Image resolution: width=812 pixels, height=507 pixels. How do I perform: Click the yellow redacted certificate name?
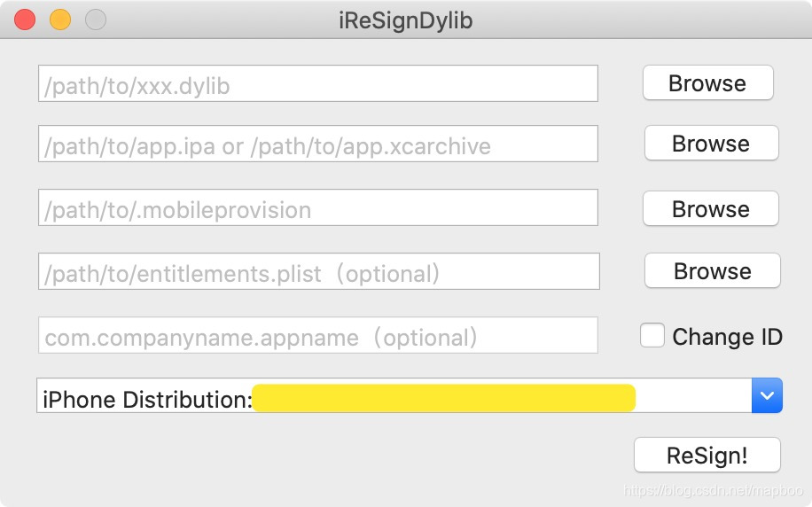(x=444, y=398)
